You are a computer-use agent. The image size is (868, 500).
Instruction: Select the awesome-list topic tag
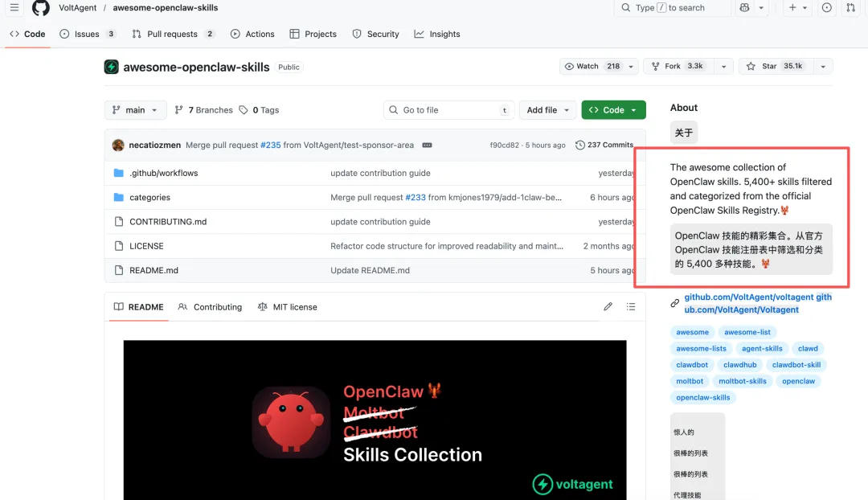coord(747,332)
